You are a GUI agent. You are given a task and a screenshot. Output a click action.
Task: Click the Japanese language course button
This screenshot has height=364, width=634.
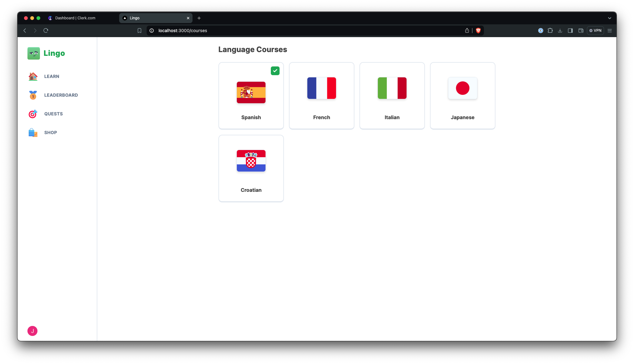pyautogui.click(x=462, y=95)
